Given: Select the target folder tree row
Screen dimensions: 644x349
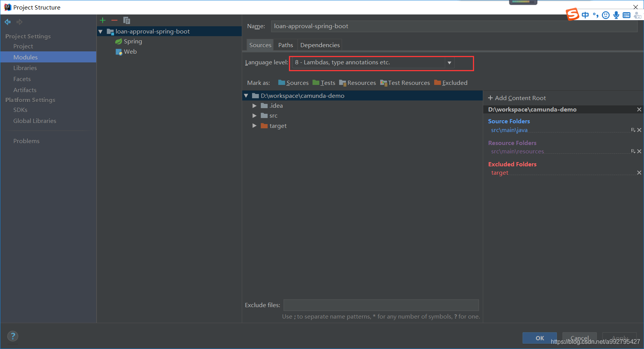Looking at the screenshot, I should (x=362, y=126).
